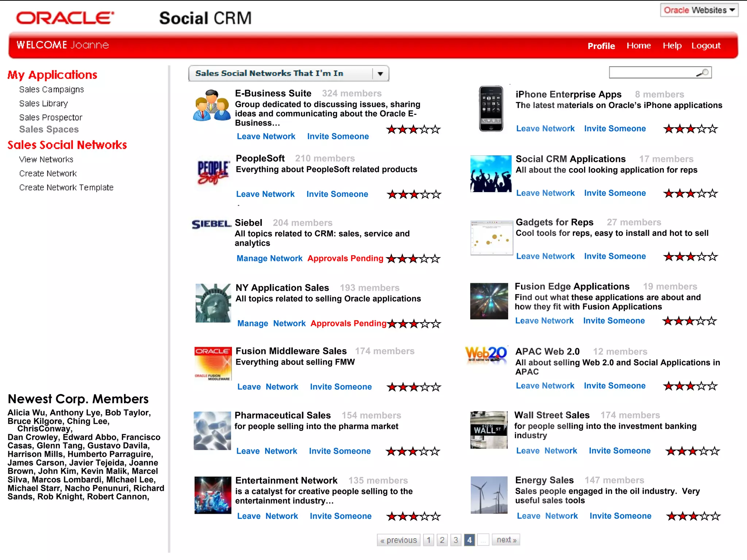Open the APAC Web 2.0 logo

pyautogui.click(x=486, y=354)
